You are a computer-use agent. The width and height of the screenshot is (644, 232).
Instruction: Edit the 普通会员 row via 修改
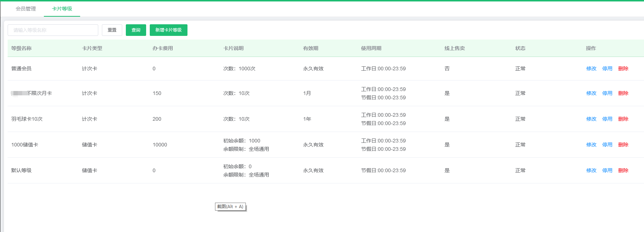(591, 69)
